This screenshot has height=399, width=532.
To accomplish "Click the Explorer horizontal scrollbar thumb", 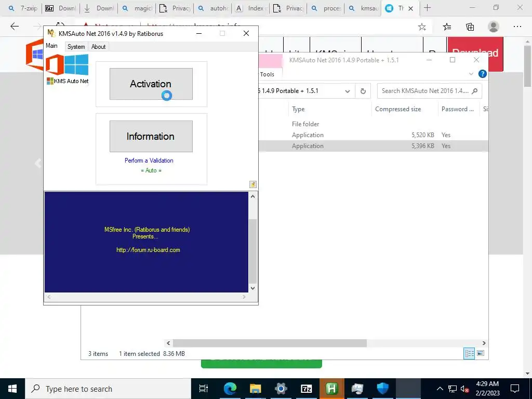I will [x=270, y=343].
